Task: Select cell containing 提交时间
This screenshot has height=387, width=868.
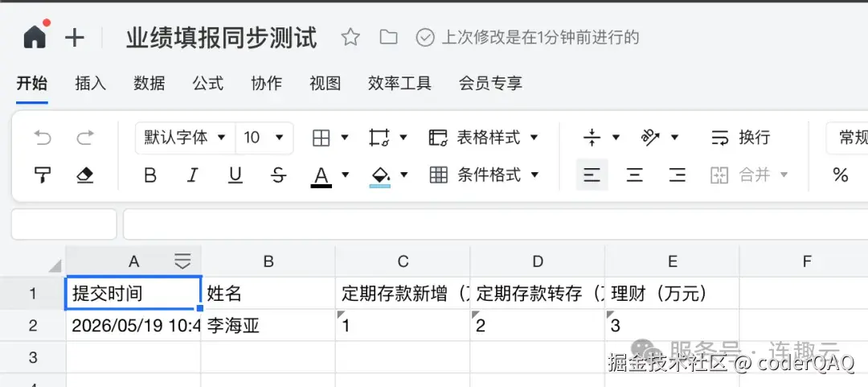Action: click(133, 294)
